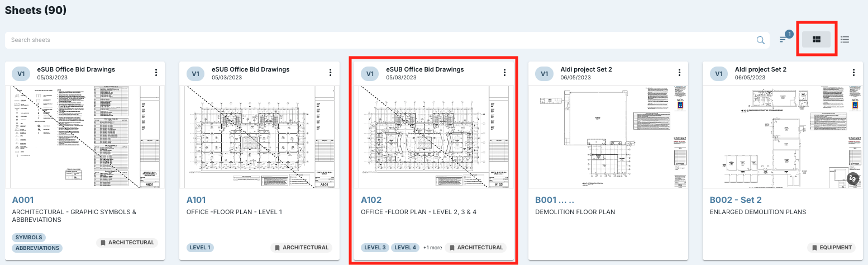The height and width of the screenshot is (265, 868).
Task: Select the SYMBOLS tag on A001
Action: point(29,238)
